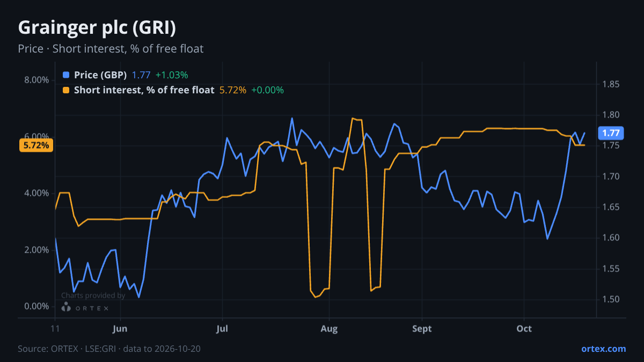This screenshot has width=644, height=362.
Task: Click the Source: ORTEX data footer text
Action: (109, 349)
